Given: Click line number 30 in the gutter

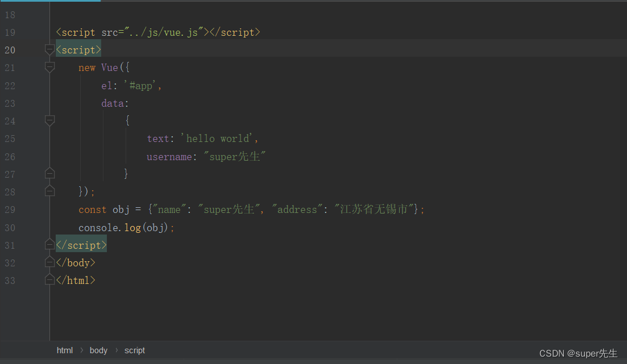Looking at the screenshot, I should click(x=10, y=228).
